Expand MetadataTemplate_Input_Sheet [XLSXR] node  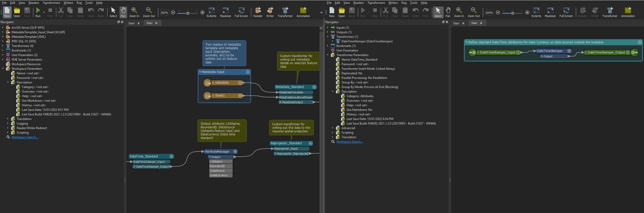tap(3, 32)
